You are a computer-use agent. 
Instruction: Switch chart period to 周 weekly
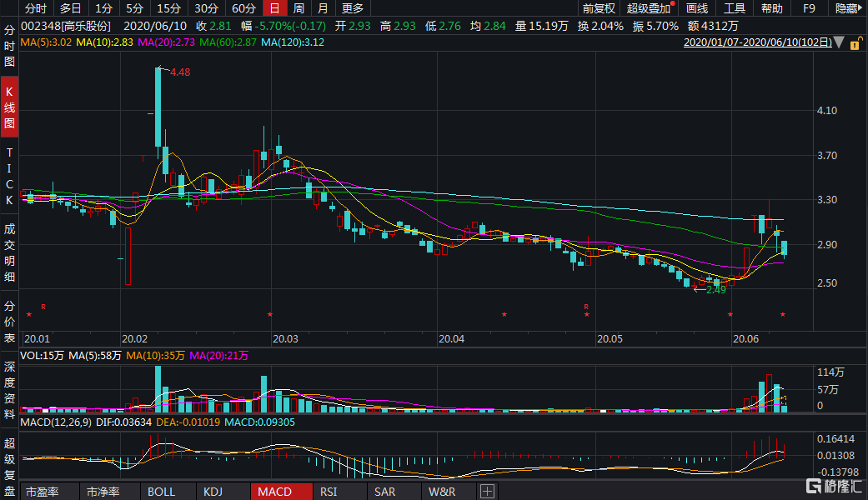click(299, 8)
